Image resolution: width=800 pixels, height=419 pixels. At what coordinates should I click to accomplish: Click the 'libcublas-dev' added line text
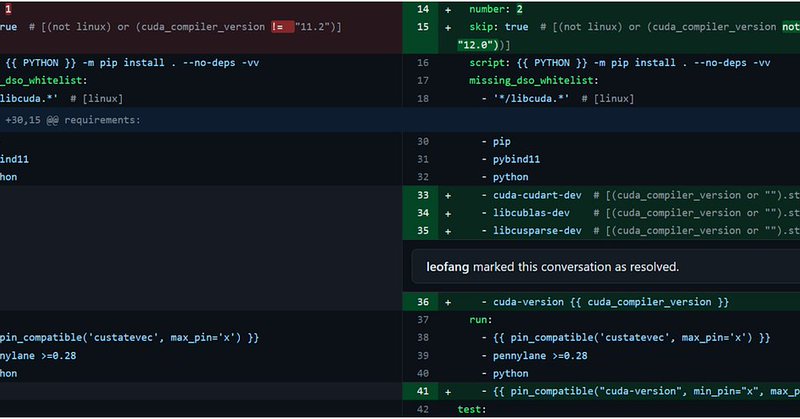[x=531, y=213]
